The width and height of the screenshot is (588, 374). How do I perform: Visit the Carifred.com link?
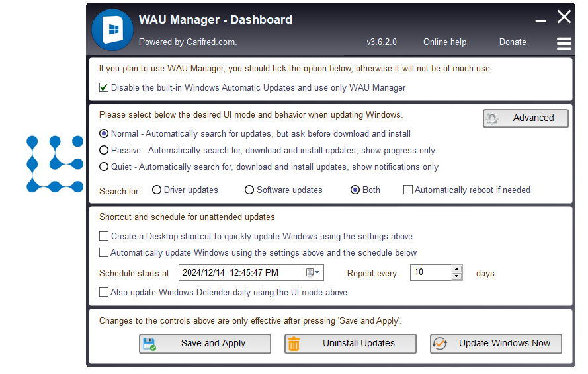point(210,42)
